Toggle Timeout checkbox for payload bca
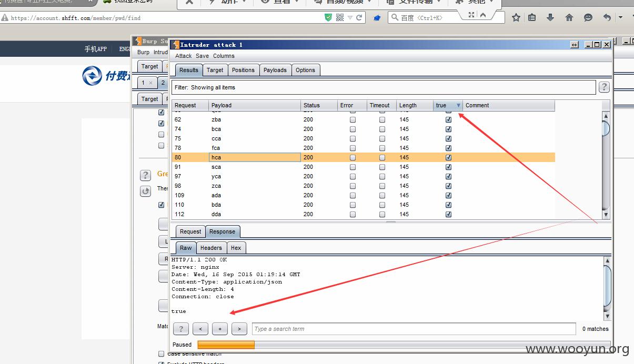 tap(382, 129)
